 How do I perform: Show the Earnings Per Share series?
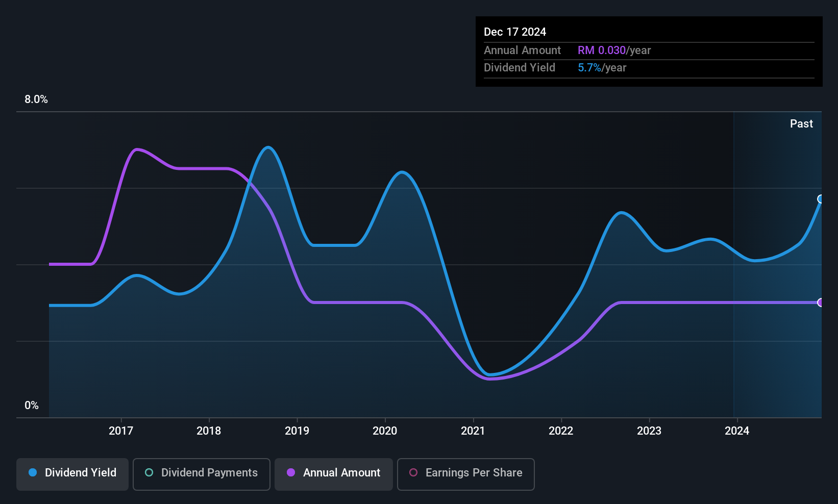465,474
